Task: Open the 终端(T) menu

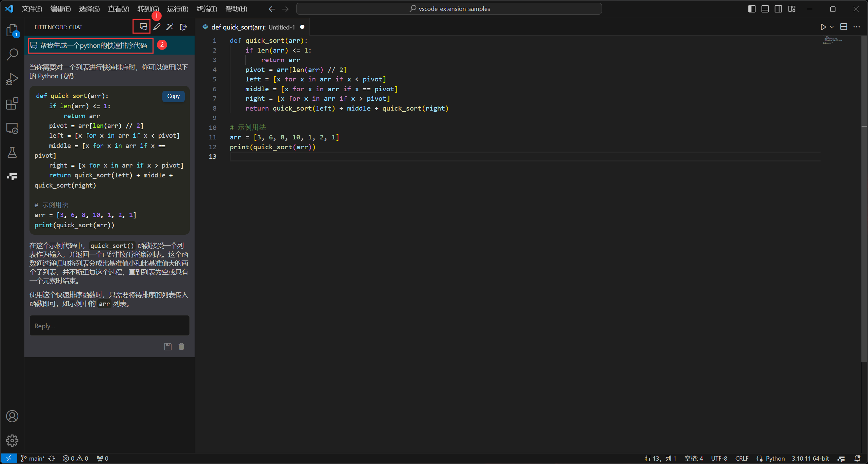Action: (207, 9)
